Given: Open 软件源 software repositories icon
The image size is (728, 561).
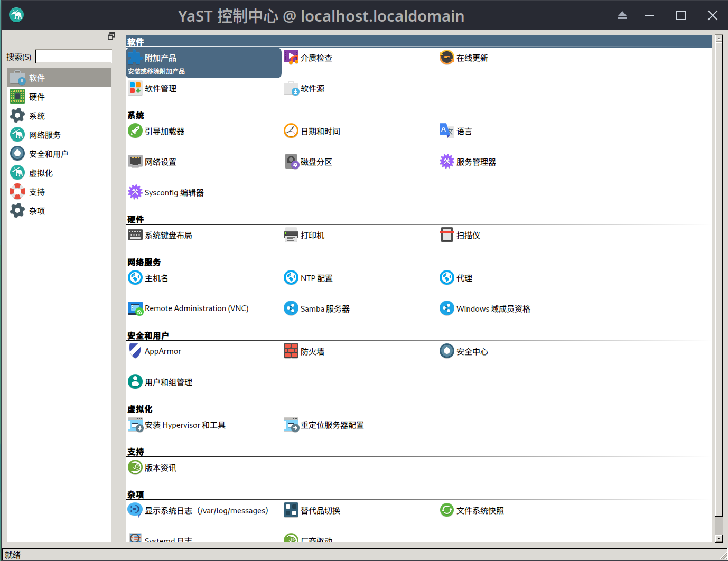Looking at the screenshot, I should click(291, 88).
